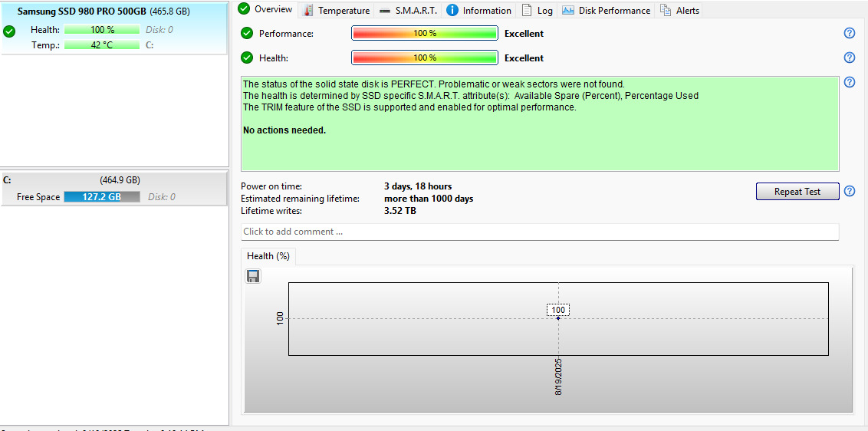Open the Disk Performance tab

point(607,11)
